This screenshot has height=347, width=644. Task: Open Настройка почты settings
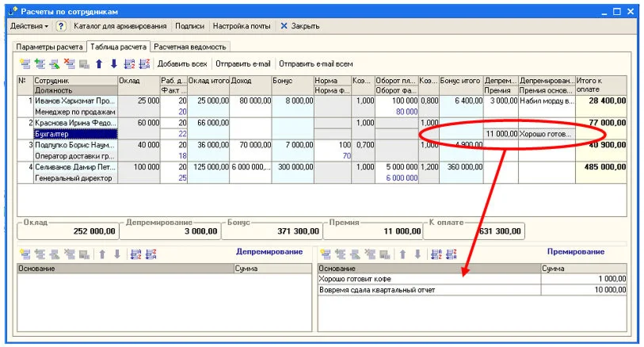tap(243, 26)
